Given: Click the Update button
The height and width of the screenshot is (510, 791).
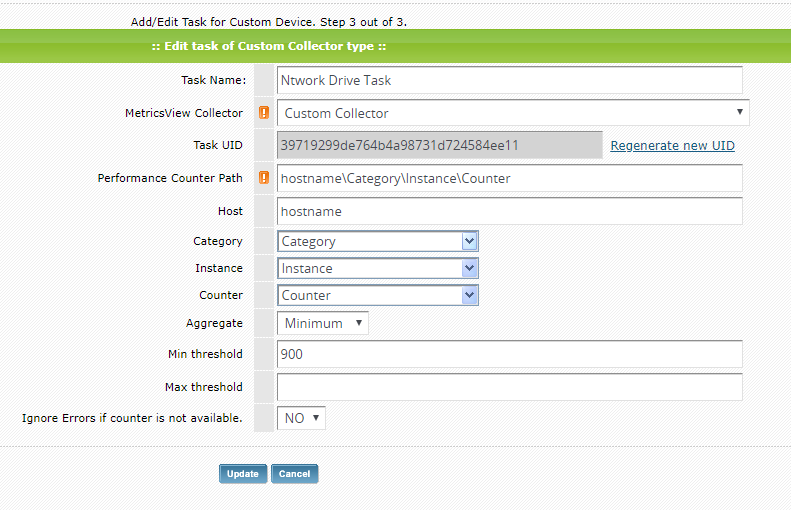Looking at the screenshot, I should click(x=243, y=474).
